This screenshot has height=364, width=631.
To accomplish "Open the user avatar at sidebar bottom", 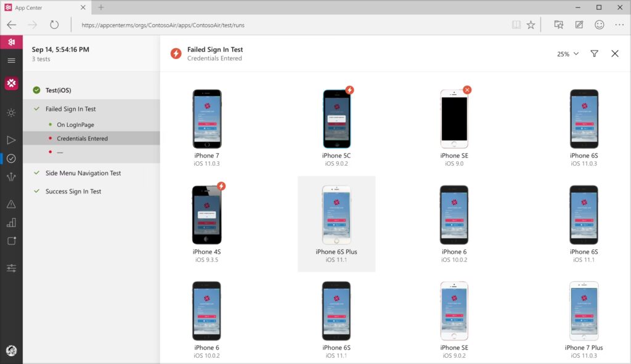I will (11, 350).
